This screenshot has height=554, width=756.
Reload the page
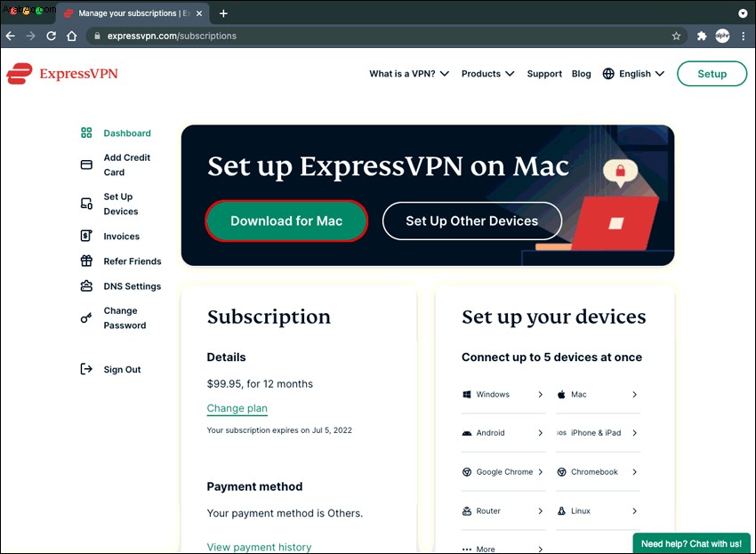coord(51,36)
